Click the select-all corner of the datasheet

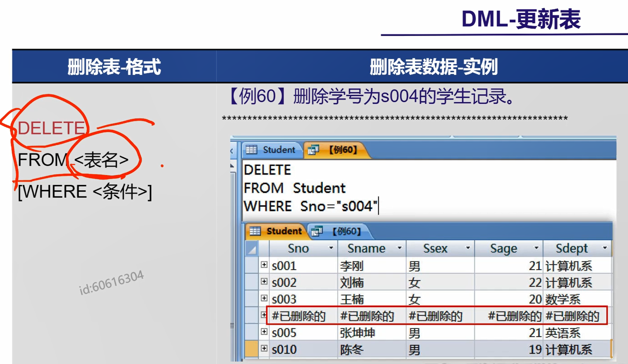click(x=251, y=249)
